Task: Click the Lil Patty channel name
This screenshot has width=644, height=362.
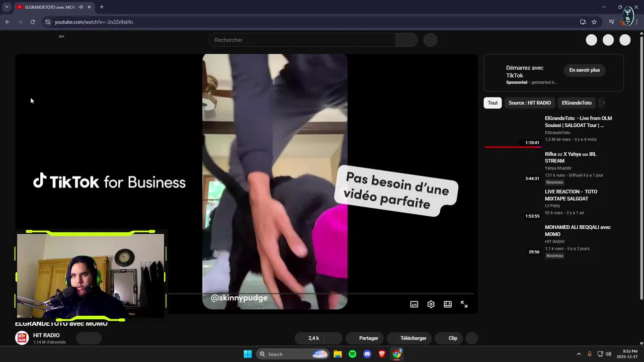Action: [x=552, y=206]
